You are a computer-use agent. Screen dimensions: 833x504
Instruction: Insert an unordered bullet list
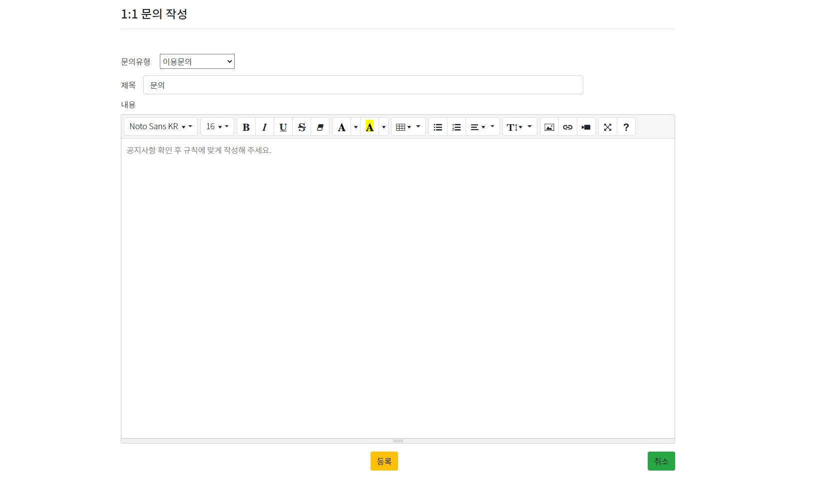click(437, 127)
